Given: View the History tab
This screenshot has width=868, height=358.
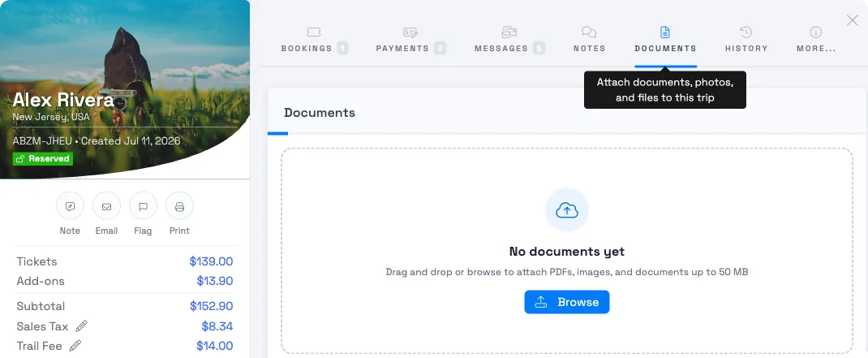Looking at the screenshot, I should point(746,41).
